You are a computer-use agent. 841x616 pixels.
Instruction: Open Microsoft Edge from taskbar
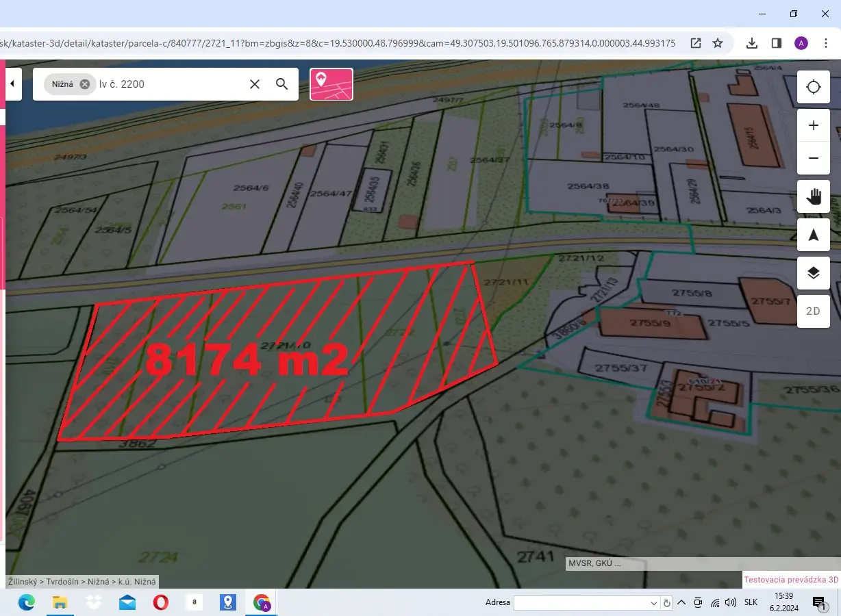(x=27, y=602)
